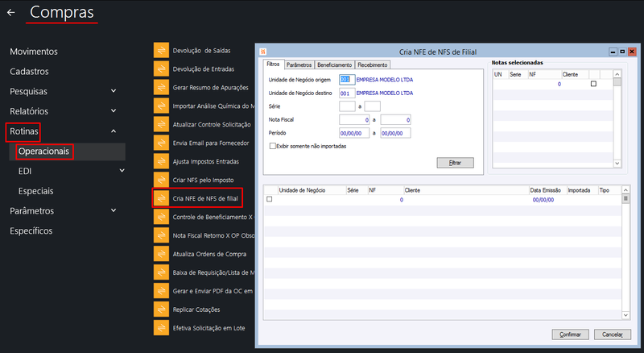Screen dimensions: 644x353
Task: Click the Filtrar button
Action: tap(455, 163)
